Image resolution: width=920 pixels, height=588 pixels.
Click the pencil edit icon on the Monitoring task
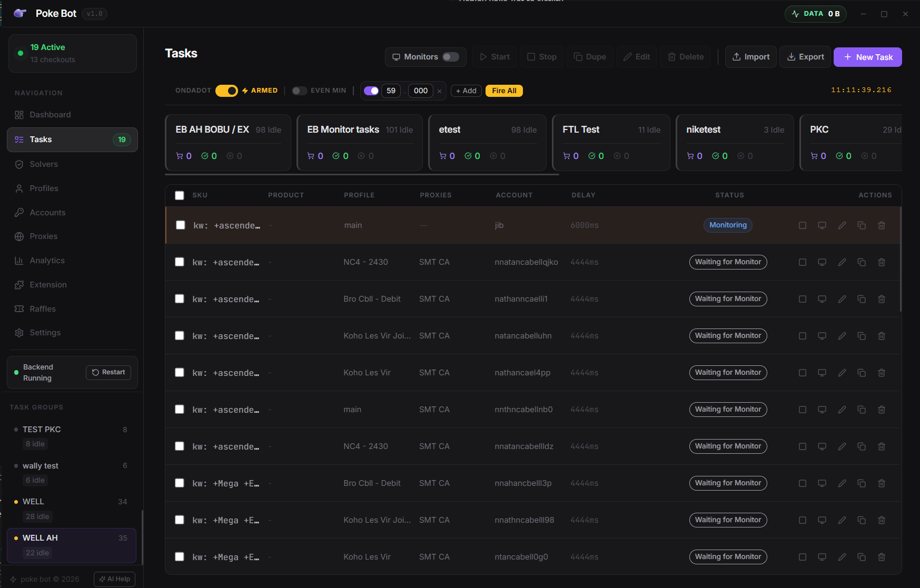[x=842, y=225]
